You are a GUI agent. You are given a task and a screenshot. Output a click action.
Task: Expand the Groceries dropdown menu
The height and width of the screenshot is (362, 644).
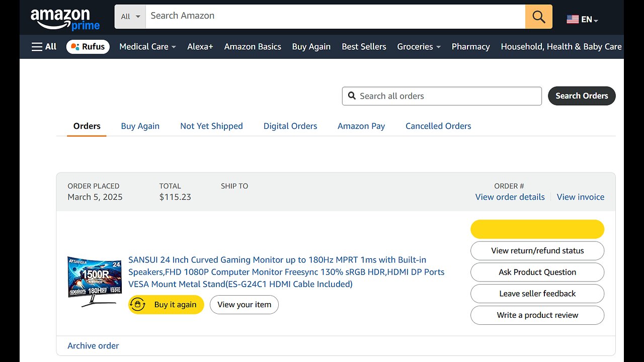click(419, 47)
